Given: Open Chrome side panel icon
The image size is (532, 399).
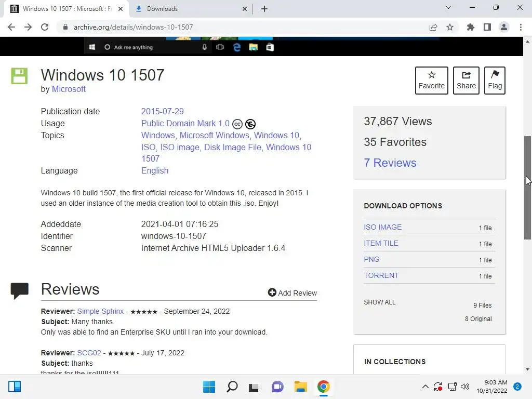Looking at the screenshot, I should (487, 27).
